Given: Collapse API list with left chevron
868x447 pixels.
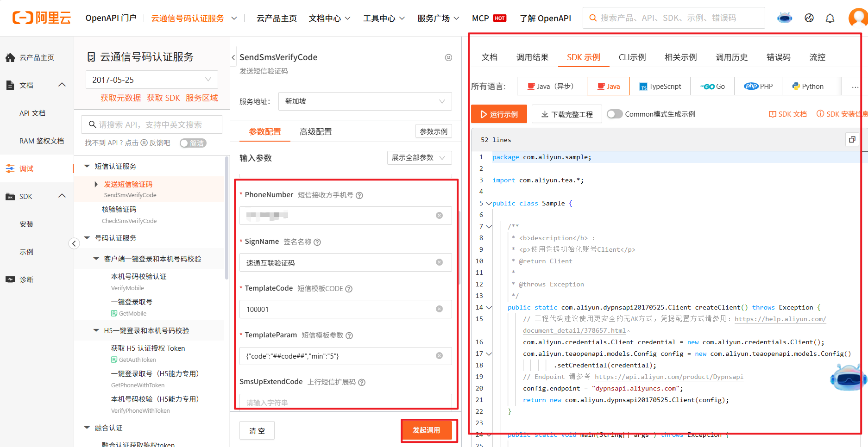Looking at the screenshot, I should pyautogui.click(x=233, y=57).
